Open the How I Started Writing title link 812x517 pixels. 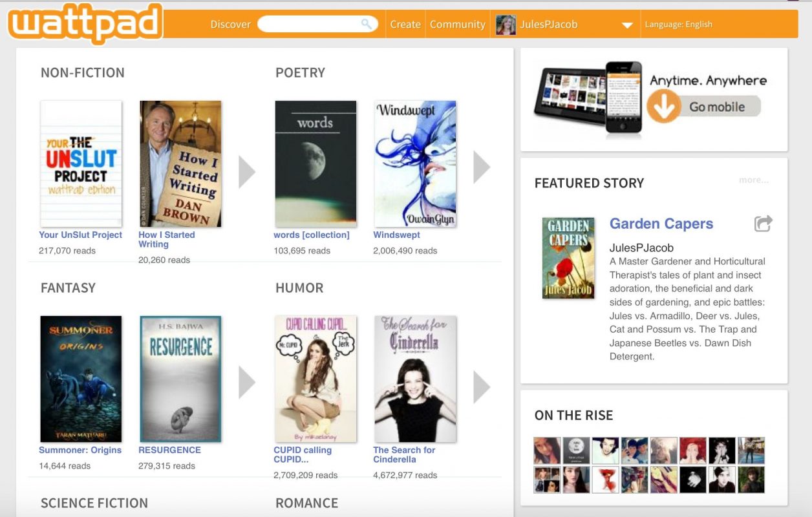point(167,239)
